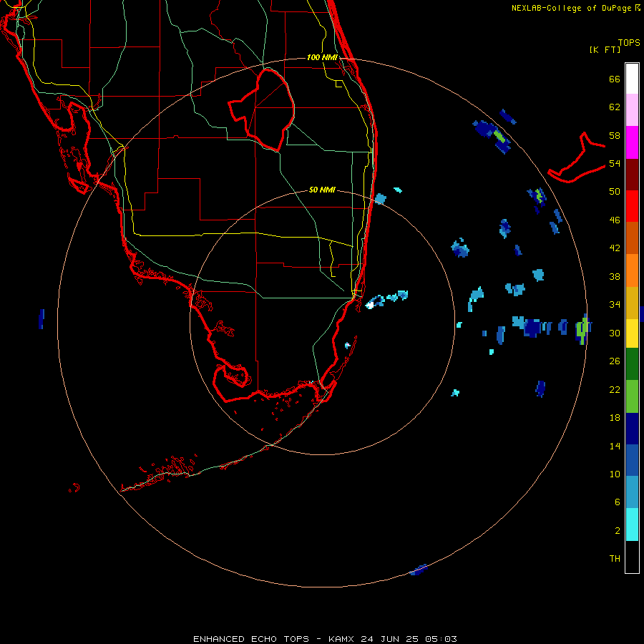Click the 100 NMI range ring label

(322, 57)
